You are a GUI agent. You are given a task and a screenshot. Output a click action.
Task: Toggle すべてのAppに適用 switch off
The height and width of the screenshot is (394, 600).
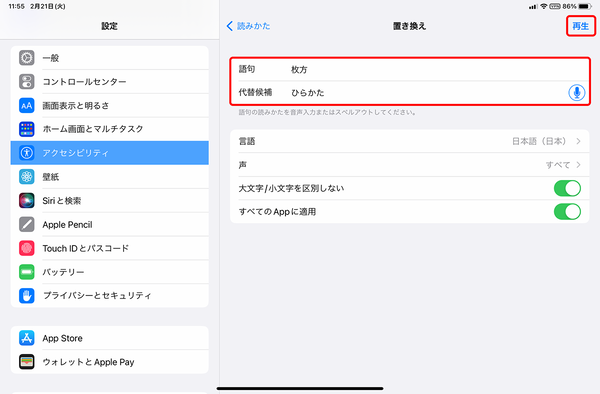567,212
